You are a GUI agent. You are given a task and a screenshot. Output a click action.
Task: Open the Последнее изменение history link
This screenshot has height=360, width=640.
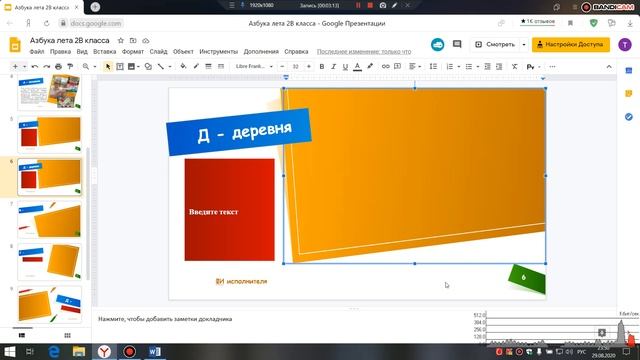tap(364, 52)
